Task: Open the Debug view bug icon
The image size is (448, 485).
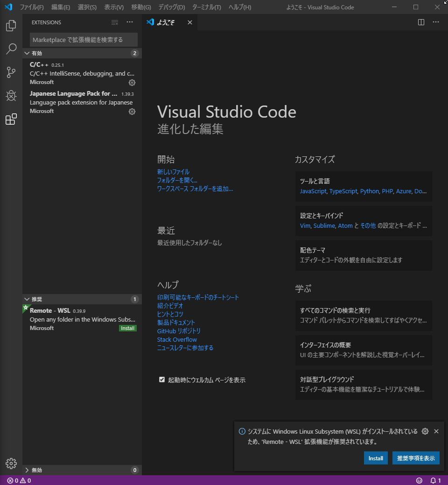Action: click(x=11, y=96)
